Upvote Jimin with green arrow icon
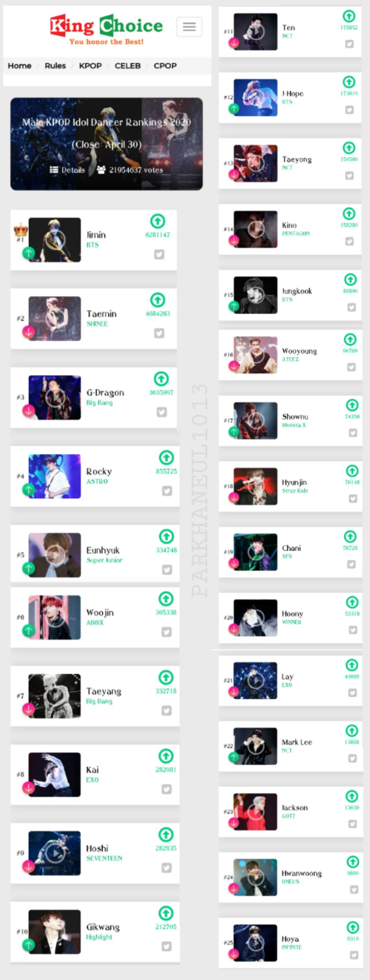 158,221
